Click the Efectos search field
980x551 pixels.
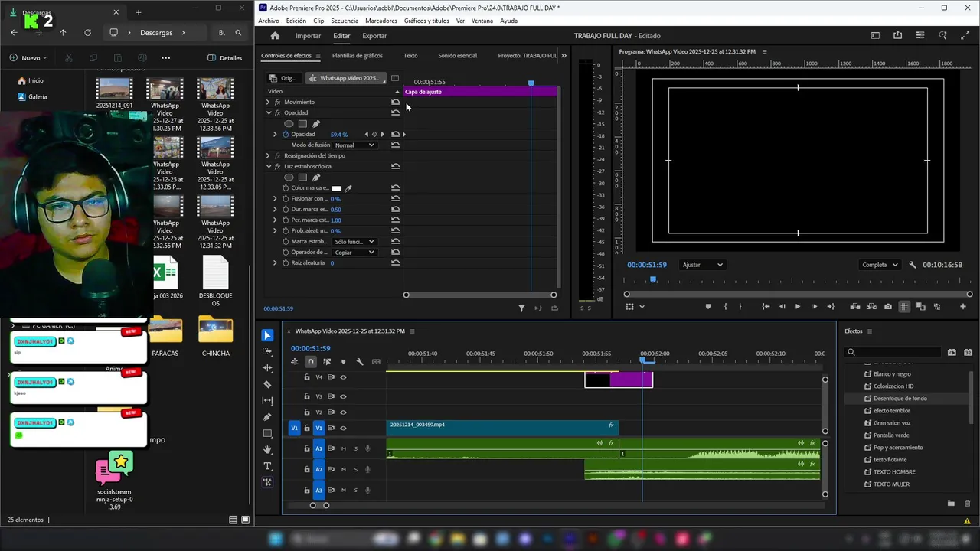893,352
